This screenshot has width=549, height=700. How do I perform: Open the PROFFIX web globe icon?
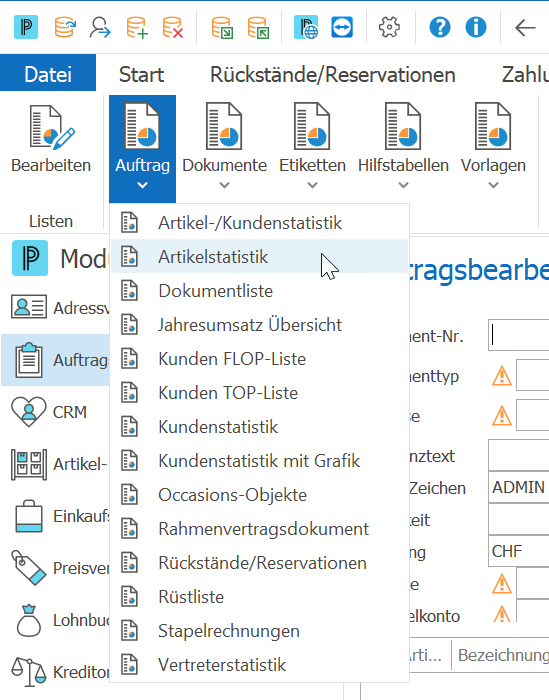306,27
